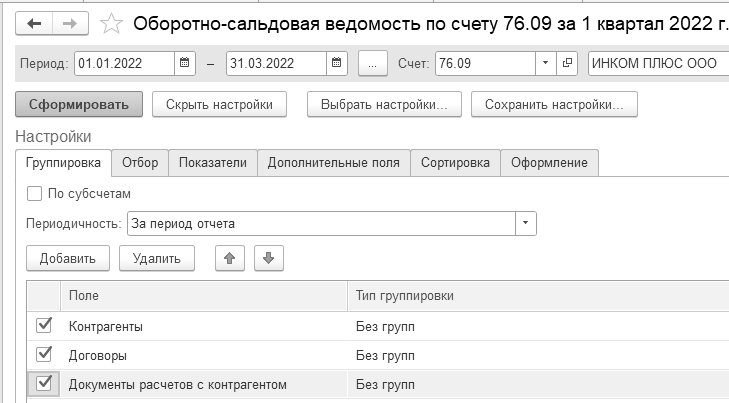729x403 pixels.
Task: Open calendar for period start date
Action: 184,63
